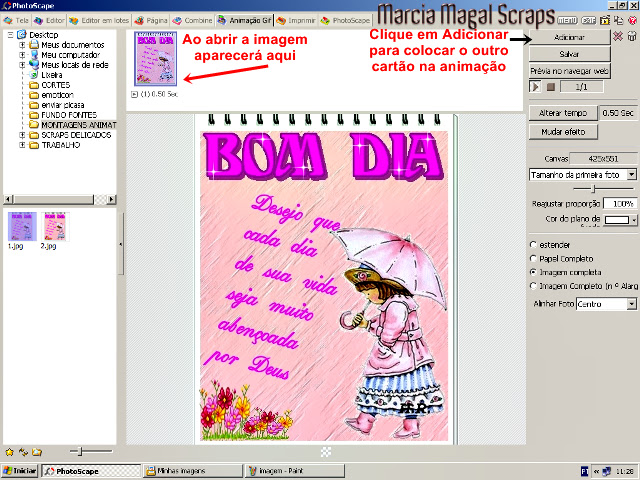This screenshot has height=480, width=640.
Task: Select the estender radio option
Action: (x=533, y=244)
